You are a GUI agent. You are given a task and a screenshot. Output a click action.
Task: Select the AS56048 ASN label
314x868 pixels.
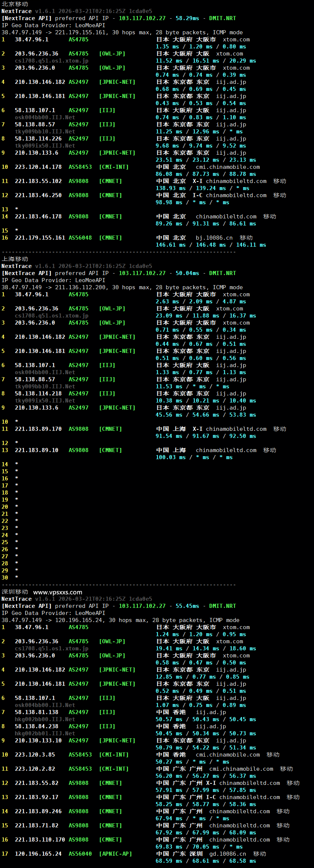80,238
